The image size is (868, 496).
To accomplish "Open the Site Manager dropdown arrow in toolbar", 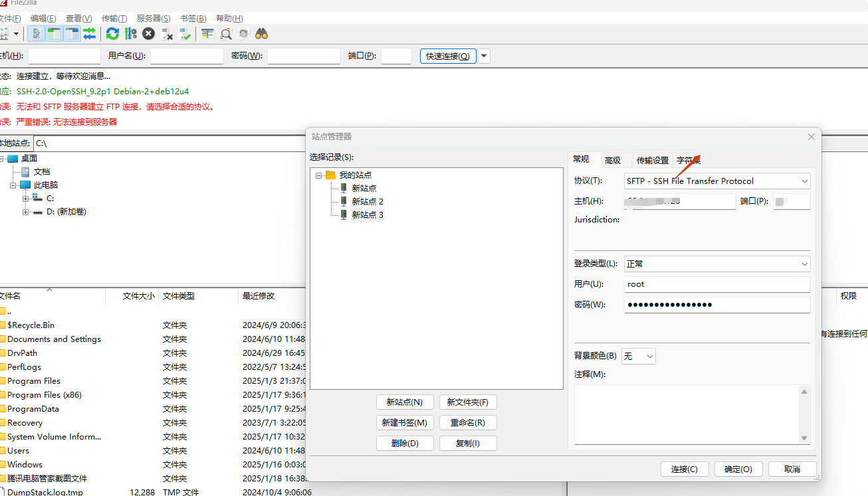I will pyautogui.click(x=15, y=34).
